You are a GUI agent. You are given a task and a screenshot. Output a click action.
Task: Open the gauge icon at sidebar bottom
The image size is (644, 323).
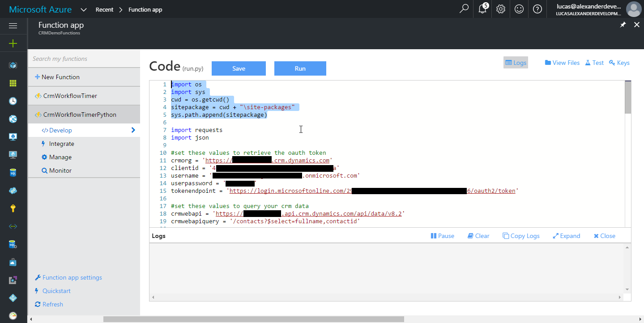[13, 315]
